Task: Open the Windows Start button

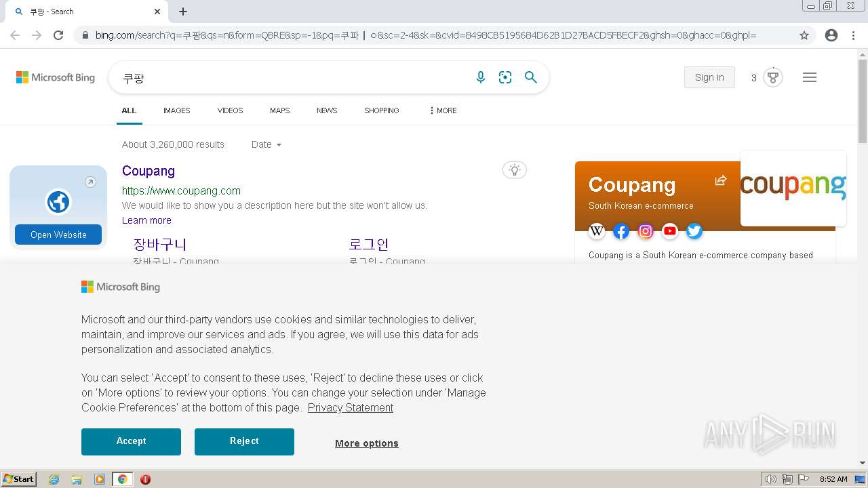Action: point(19,479)
